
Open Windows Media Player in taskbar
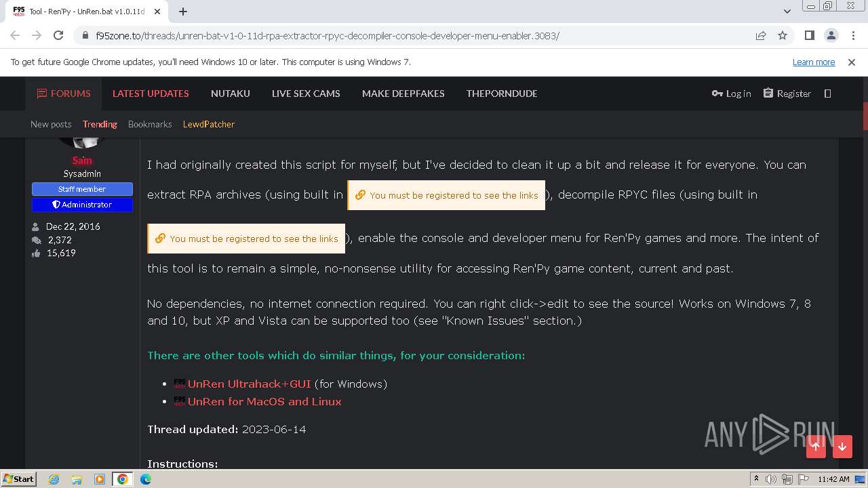pyautogui.click(x=100, y=479)
